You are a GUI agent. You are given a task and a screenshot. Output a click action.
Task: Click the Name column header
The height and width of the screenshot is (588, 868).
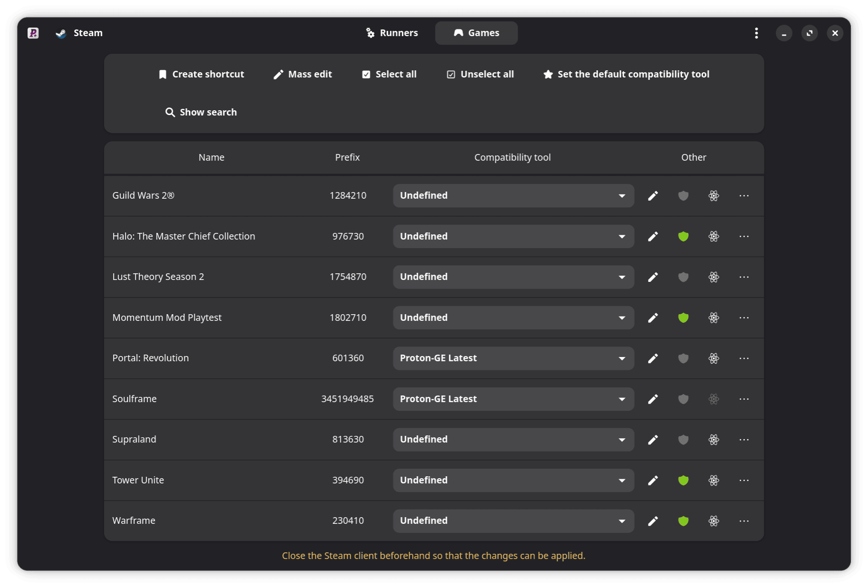[x=212, y=157]
